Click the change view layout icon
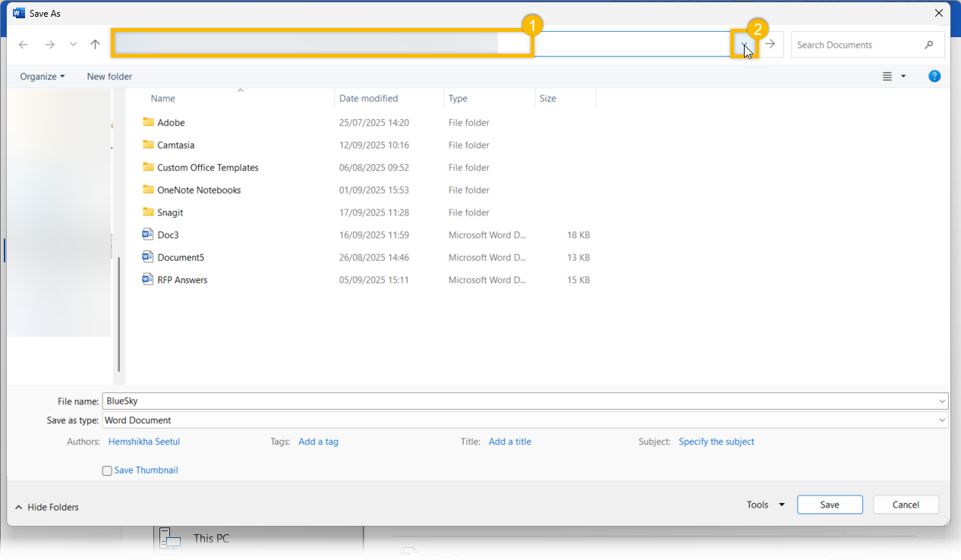The width and height of the screenshot is (961, 560). coord(887,77)
